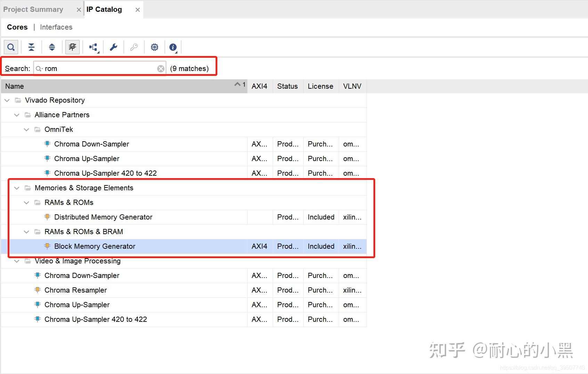The image size is (588, 374).
Task: Click the VLNV cell of Chroma Resampler
Action: tap(352, 290)
